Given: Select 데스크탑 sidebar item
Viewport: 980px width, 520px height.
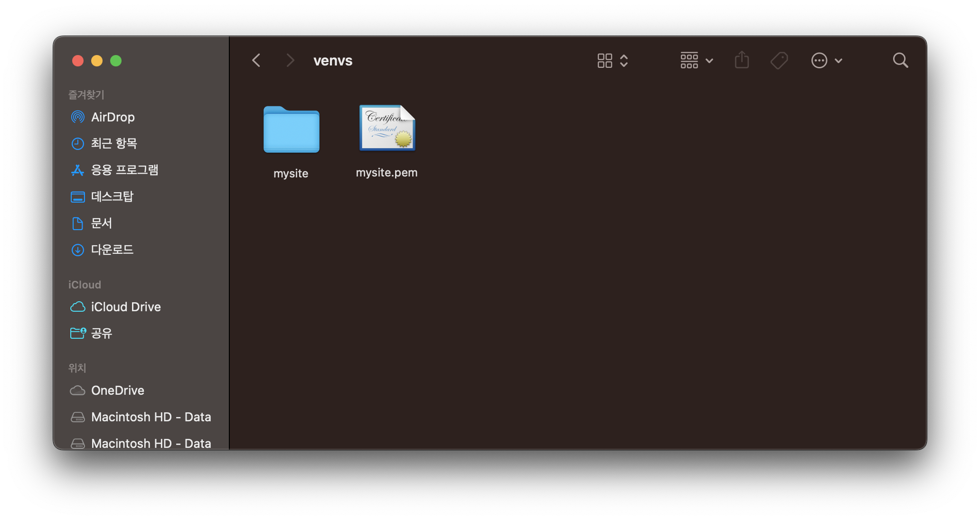Looking at the screenshot, I should point(112,196).
